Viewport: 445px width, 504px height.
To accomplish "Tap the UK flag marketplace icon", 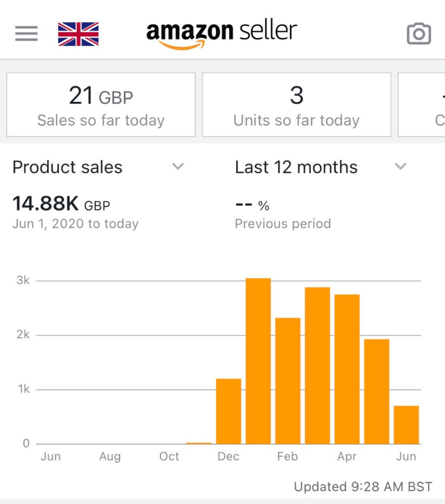I will coord(78,34).
